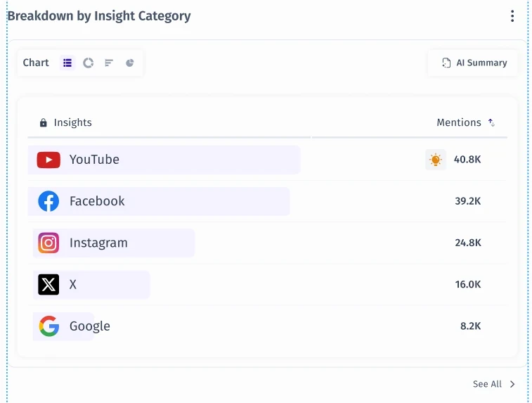Switch to table list chart view
This screenshot has height=403, width=532.
pos(67,63)
